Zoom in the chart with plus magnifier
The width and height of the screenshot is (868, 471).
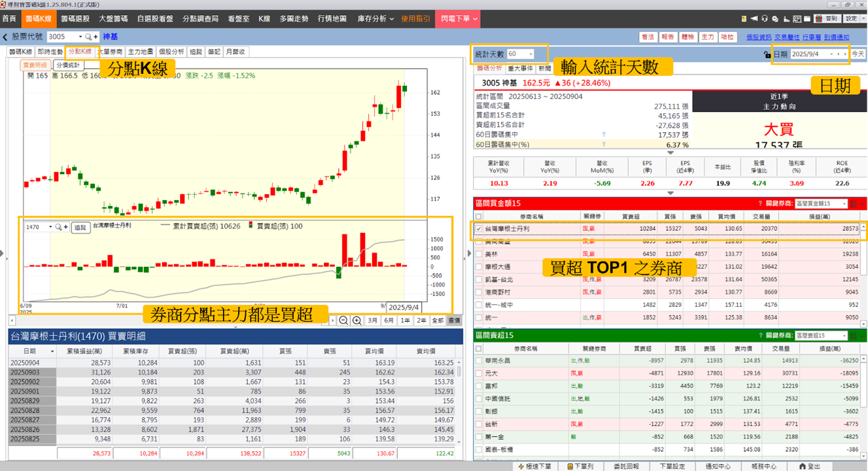click(x=356, y=321)
